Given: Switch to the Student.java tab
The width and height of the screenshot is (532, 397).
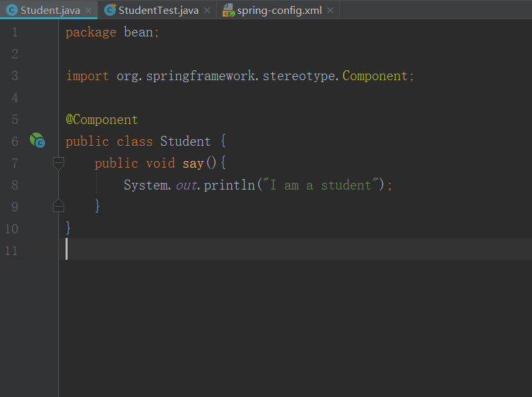Looking at the screenshot, I should pos(50,10).
